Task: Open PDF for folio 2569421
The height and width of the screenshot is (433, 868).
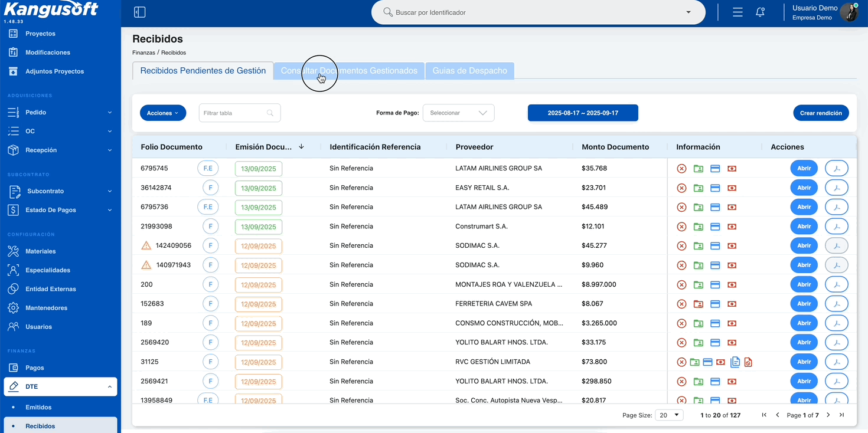Action: pyautogui.click(x=836, y=381)
